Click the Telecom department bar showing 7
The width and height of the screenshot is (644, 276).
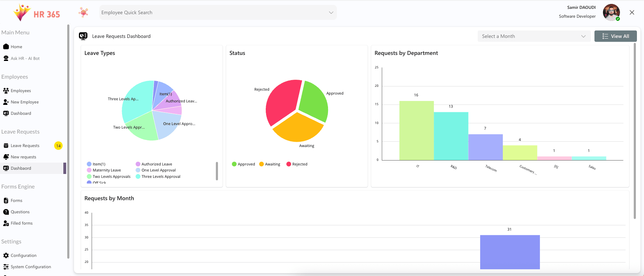coord(485,147)
